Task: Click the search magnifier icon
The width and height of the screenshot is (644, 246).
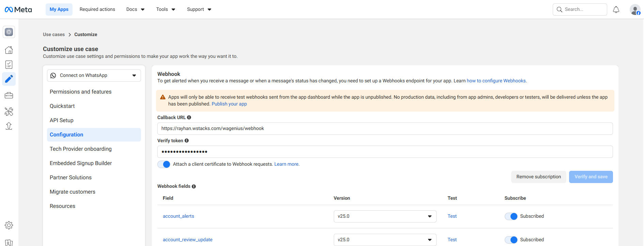Action: 559,10
